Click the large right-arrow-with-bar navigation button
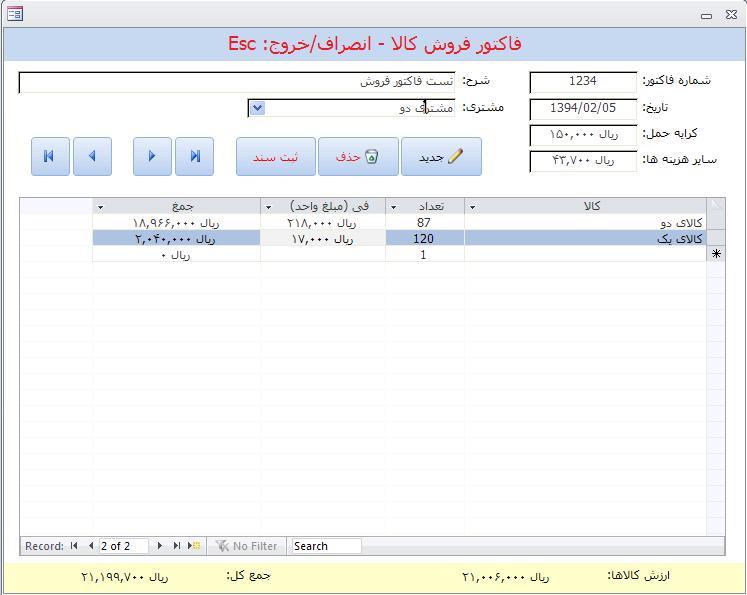This screenshot has width=747, height=595. tap(195, 157)
